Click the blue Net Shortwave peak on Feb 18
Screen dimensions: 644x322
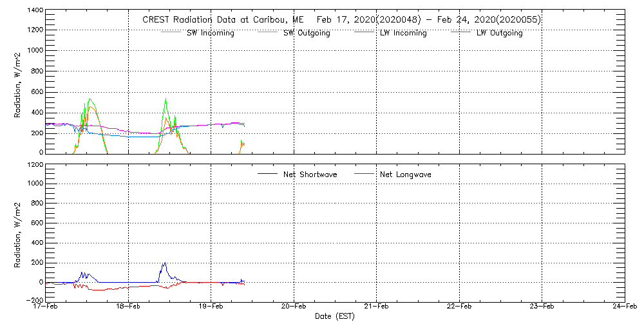click(165, 263)
